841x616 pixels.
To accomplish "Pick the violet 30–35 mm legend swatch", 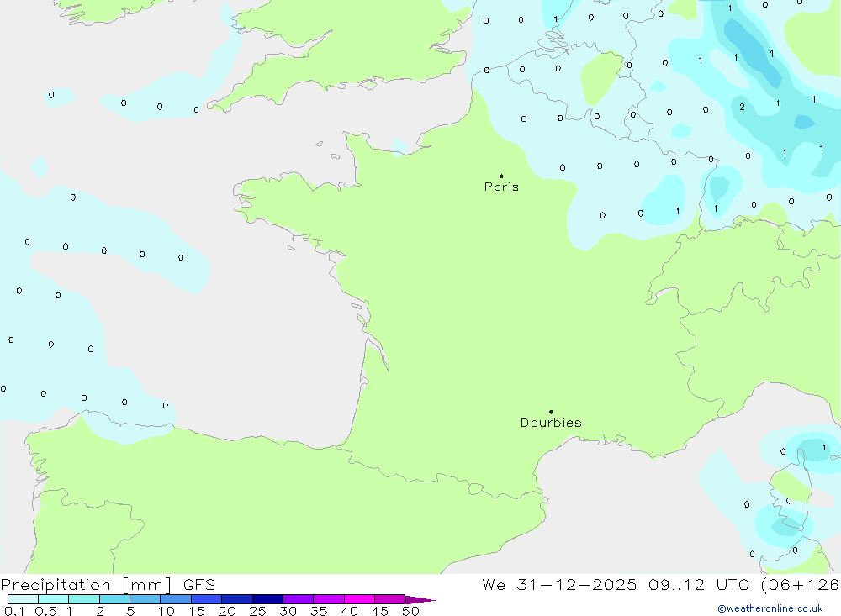I will click(298, 599).
